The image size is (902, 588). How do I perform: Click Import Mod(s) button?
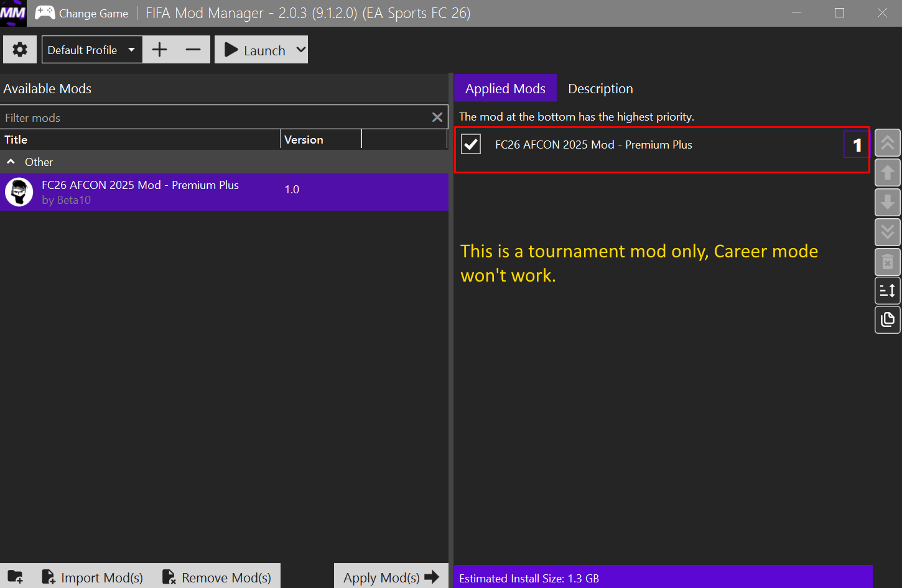(92, 577)
